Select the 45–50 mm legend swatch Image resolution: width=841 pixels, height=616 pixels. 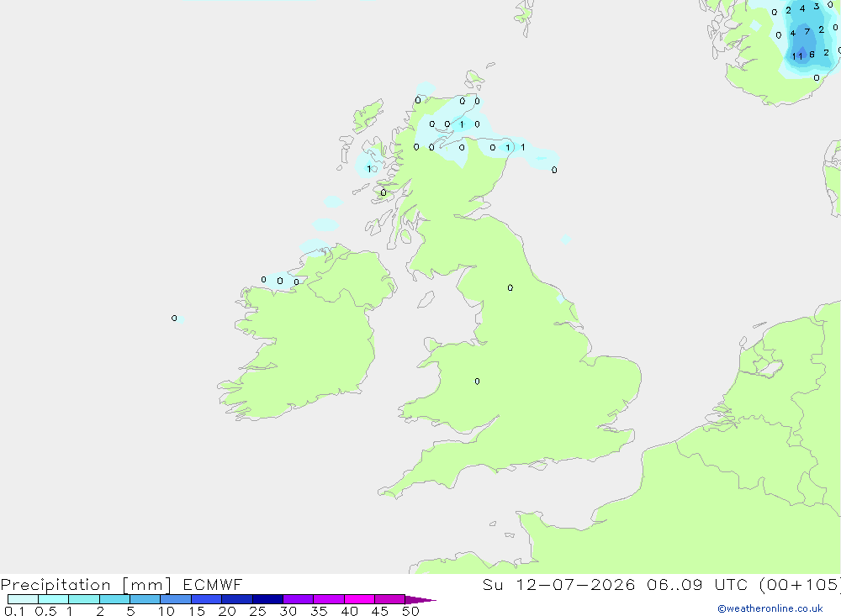coord(390,599)
